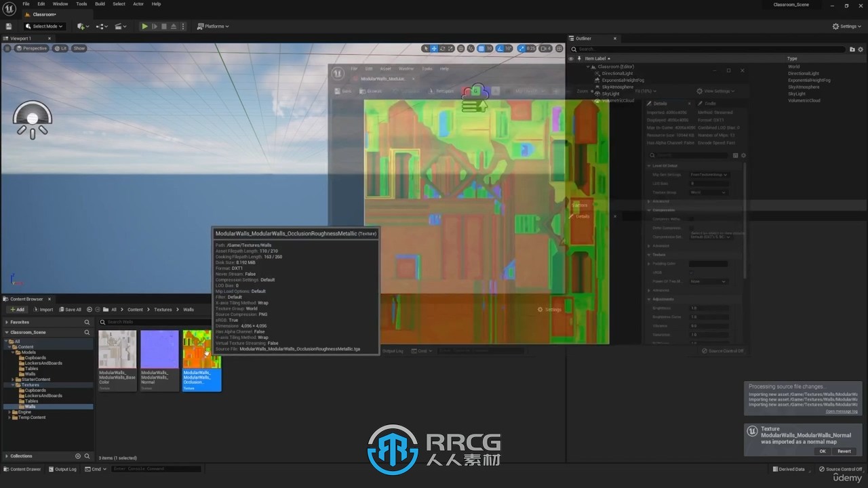Select ModularWalls BaseColor texture thumbnail

[117, 361]
